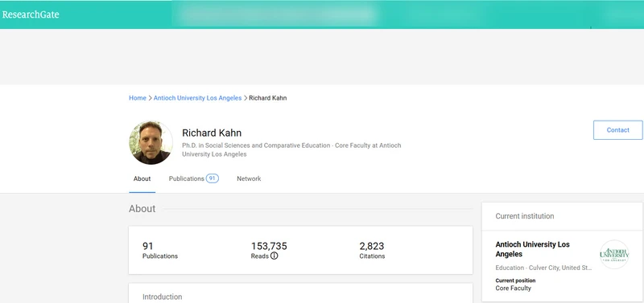Click the Publications count badge 91

[x=213, y=178]
